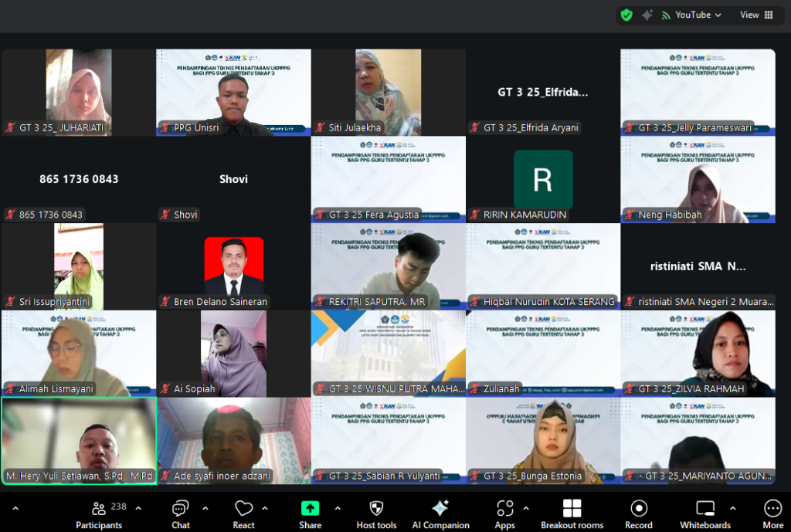This screenshot has height=532, width=791.
Task: Expand the arrow beside Share
Action: pos(338,508)
